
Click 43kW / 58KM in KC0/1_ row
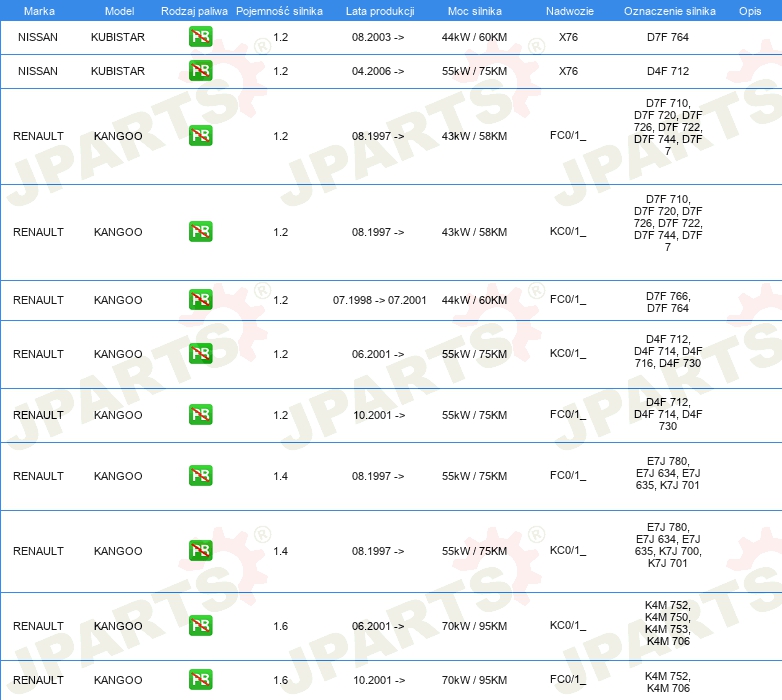pyautogui.click(x=474, y=232)
